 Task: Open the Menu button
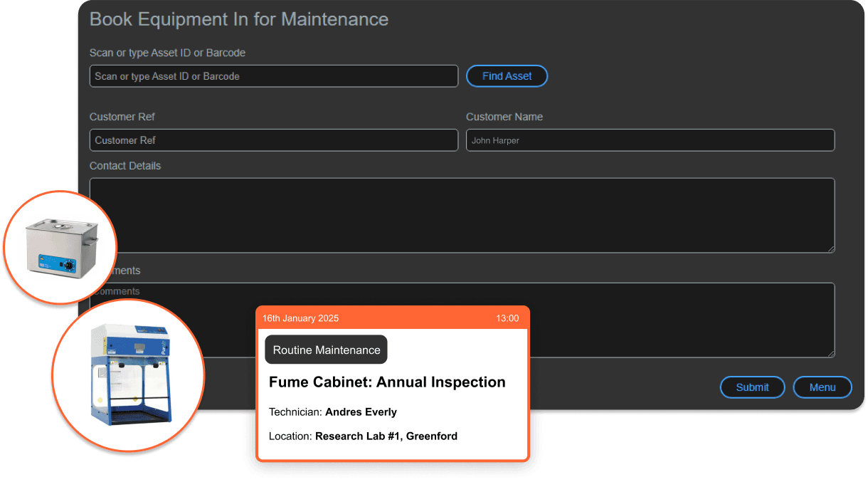pyautogui.click(x=822, y=387)
